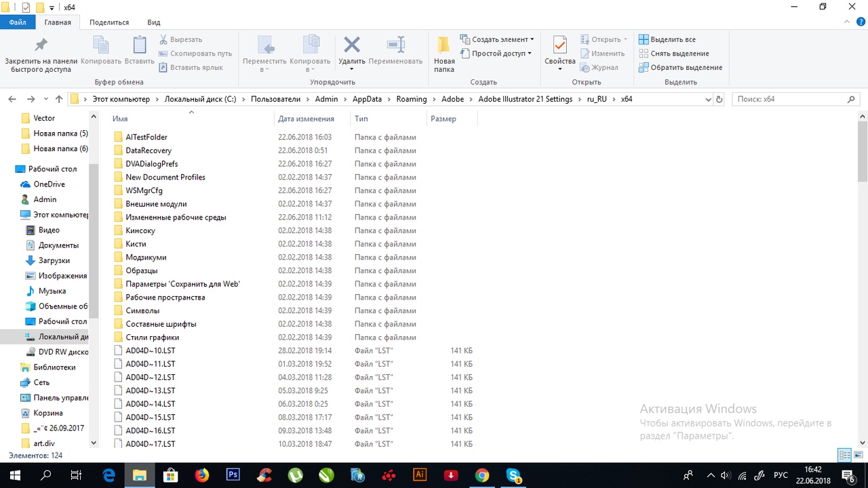Switch to the large icons view layout toggle

(857, 455)
